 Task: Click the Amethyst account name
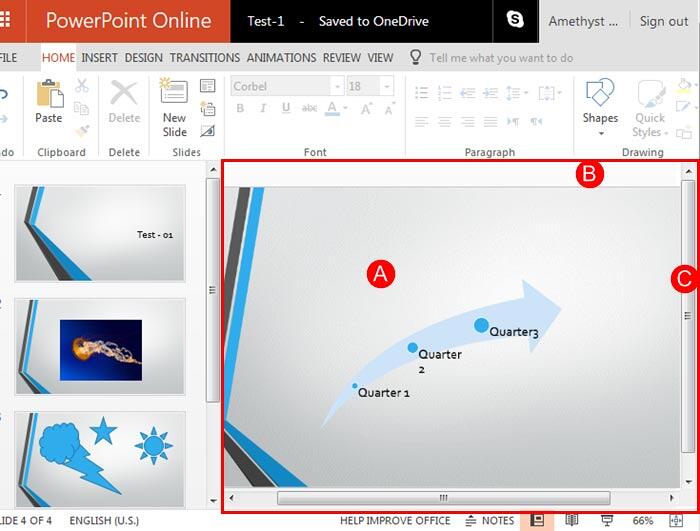tap(583, 21)
